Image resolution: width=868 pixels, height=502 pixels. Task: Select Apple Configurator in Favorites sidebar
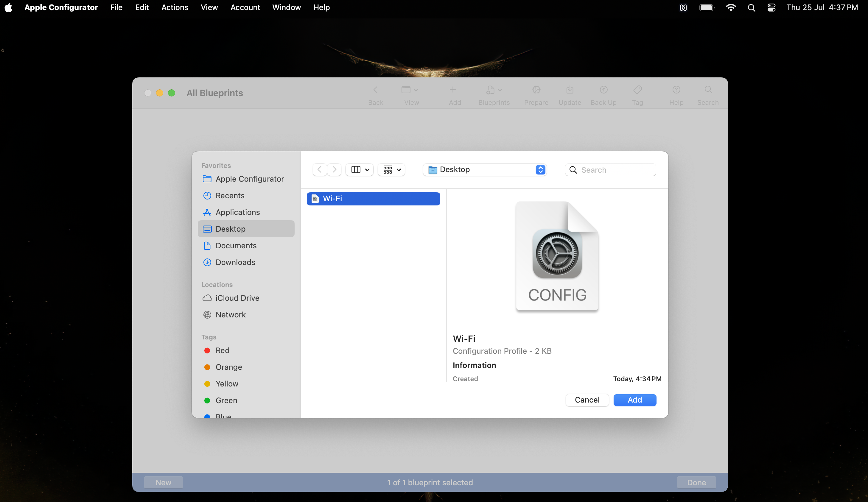point(246,179)
